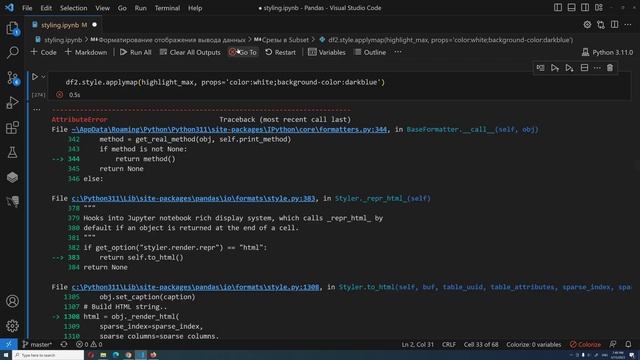Click Ln 2, Col 31 status item
The width and height of the screenshot is (640, 360).
pyautogui.click(x=418, y=344)
